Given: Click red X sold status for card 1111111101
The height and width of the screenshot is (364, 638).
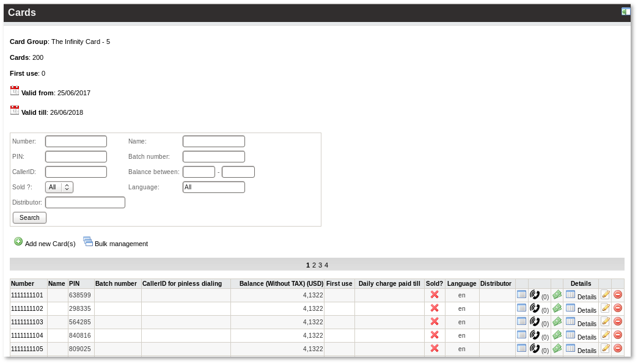Looking at the screenshot, I should [435, 294].
